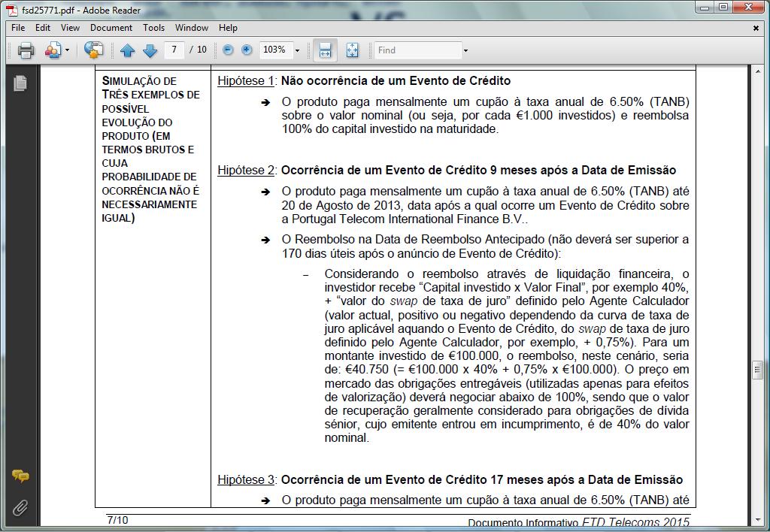770x532 pixels.
Task: Click the Adobe PDF icon in title bar
Action: pos(12,10)
